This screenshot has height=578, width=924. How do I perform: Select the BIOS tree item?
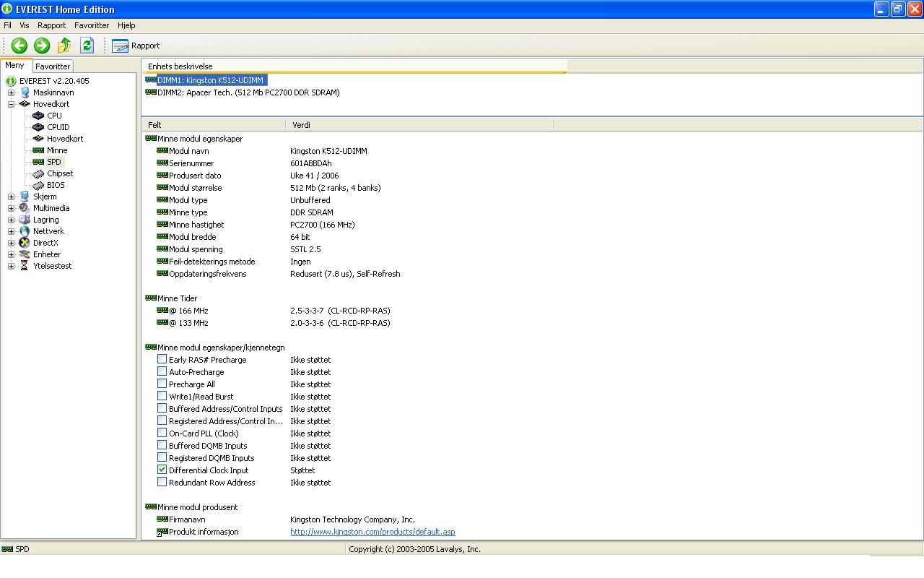click(56, 185)
